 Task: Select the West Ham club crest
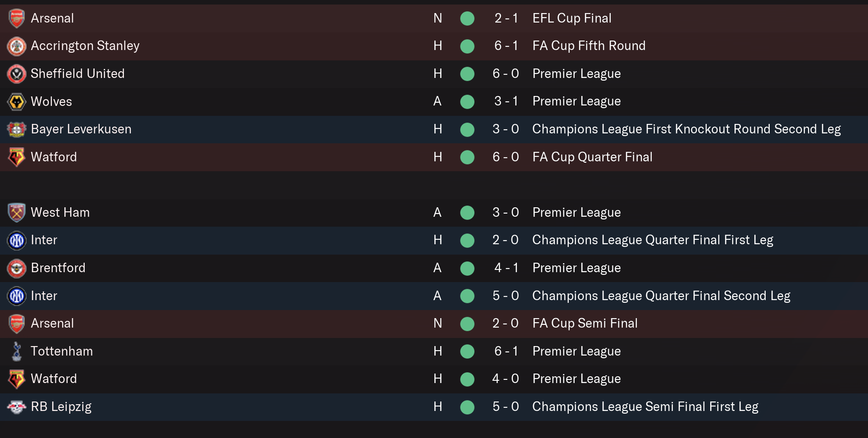pos(17,213)
